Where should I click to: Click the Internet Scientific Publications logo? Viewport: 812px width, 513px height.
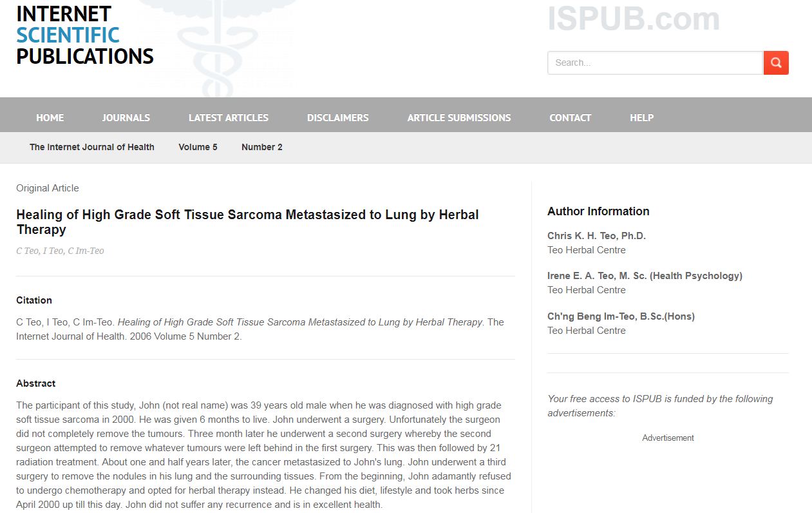85,35
